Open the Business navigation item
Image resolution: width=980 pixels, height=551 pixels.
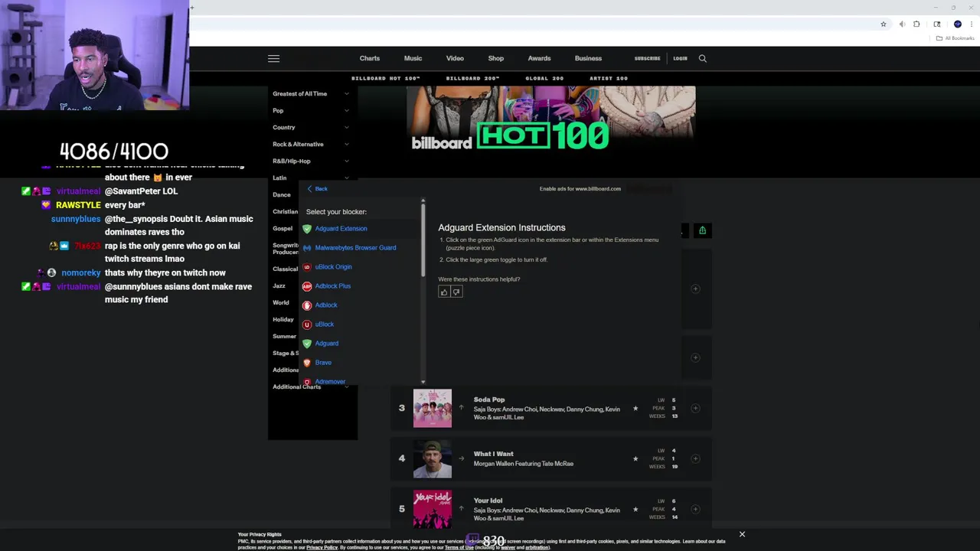pos(588,58)
